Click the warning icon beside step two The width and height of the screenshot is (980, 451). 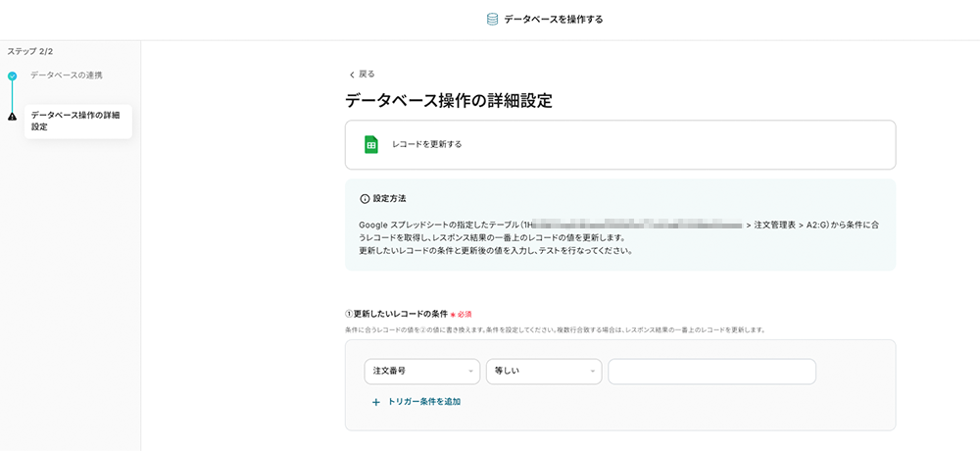(x=12, y=116)
